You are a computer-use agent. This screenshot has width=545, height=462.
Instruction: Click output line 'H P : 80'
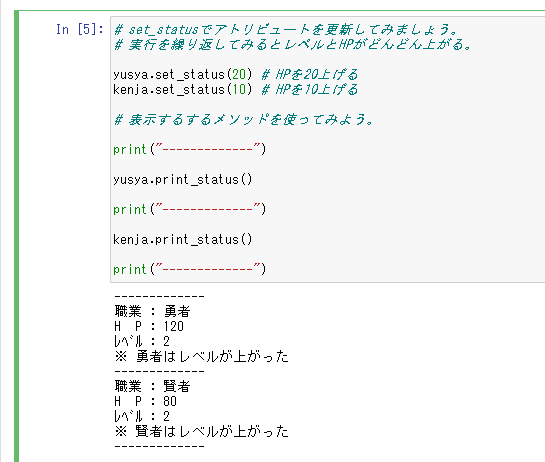click(145, 402)
